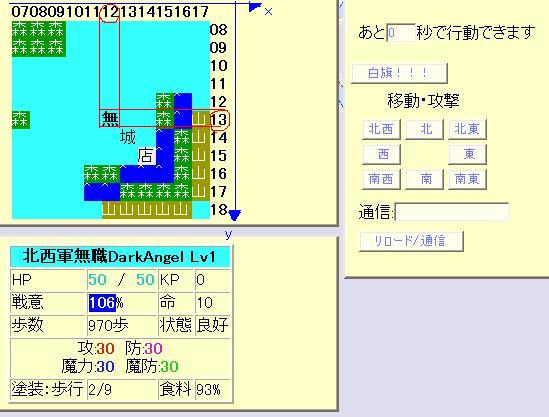The width and height of the screenshot is (549, 417).
Task: Click the row label 18
Action: click(218, 209)
